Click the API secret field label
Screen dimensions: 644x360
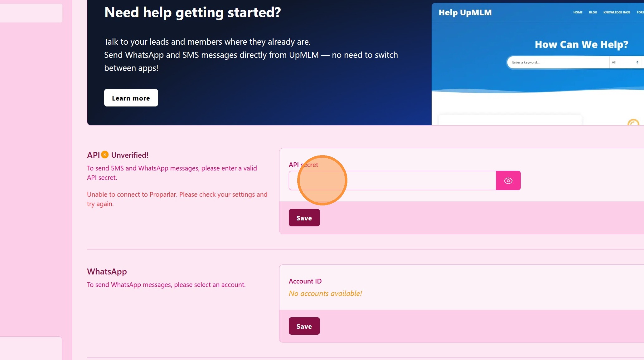point(303,165)
